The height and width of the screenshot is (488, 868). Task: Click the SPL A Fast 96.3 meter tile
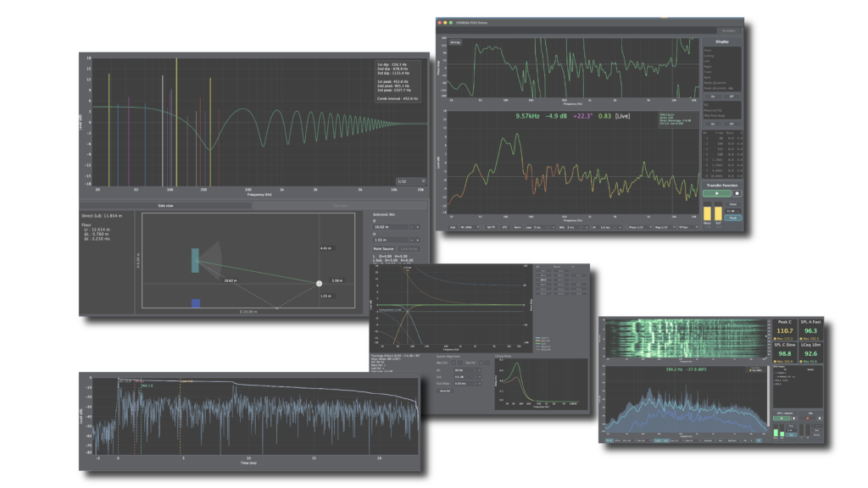[811, 330]
